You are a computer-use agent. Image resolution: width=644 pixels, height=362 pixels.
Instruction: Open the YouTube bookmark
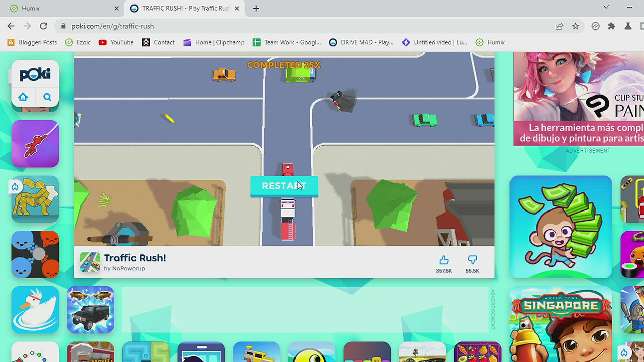point(116,42)
